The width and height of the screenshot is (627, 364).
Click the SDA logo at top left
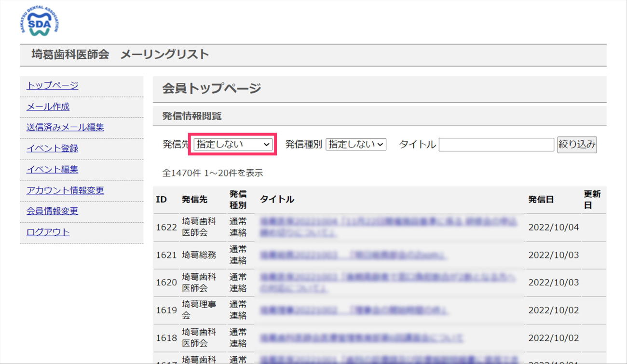click(40, 22)
